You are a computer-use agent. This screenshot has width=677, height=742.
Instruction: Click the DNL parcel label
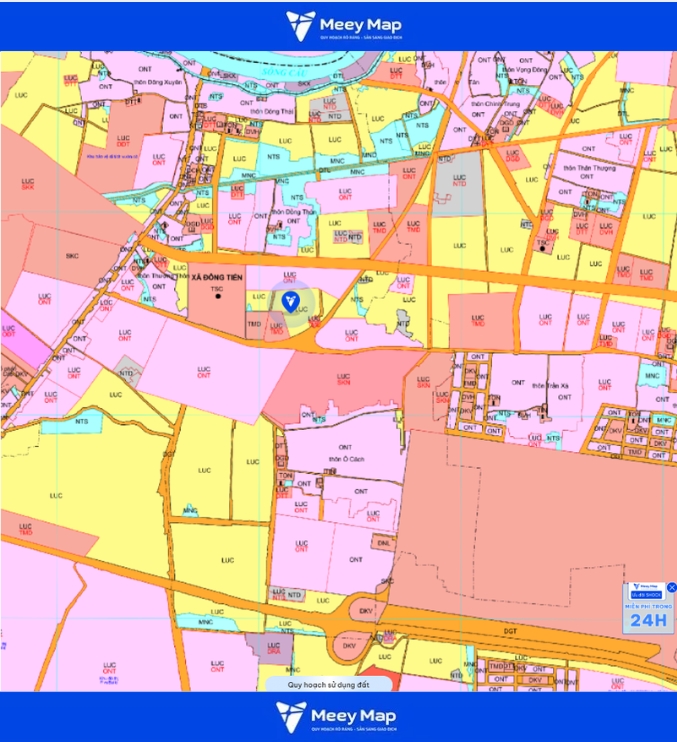click(x=384, y=543)
